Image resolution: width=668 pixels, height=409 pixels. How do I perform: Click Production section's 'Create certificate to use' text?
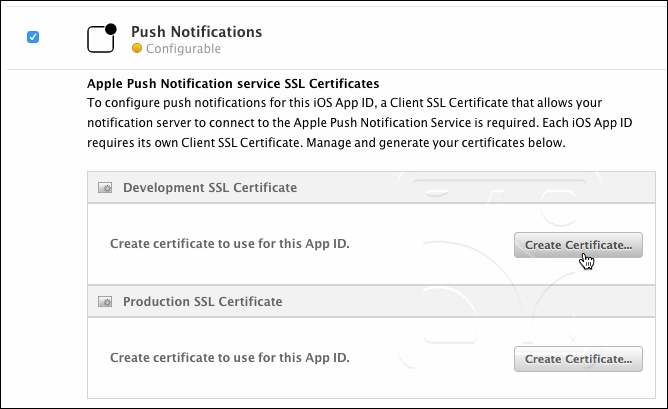pos(230,358)
